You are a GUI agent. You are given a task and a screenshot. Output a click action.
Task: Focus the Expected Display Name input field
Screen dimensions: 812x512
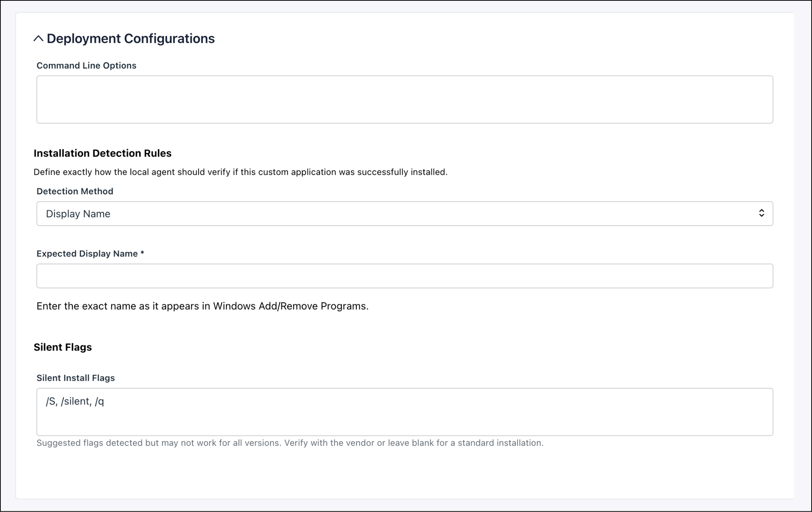(405, 276)
